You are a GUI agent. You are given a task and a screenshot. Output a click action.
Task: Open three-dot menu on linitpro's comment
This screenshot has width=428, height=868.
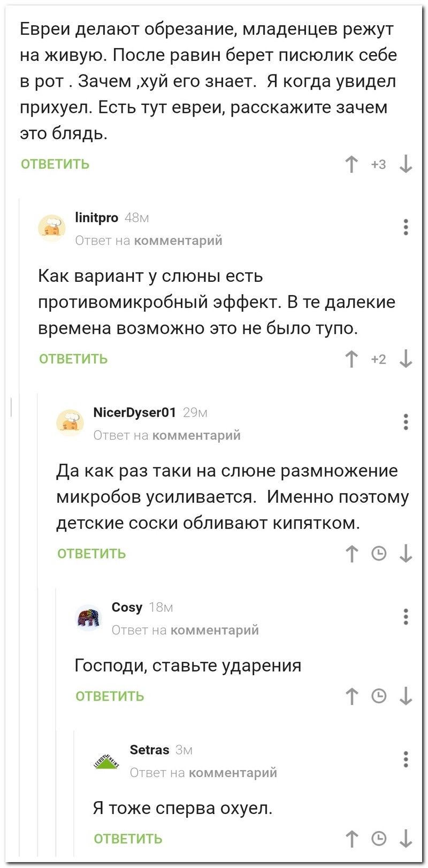click(406, 227)
